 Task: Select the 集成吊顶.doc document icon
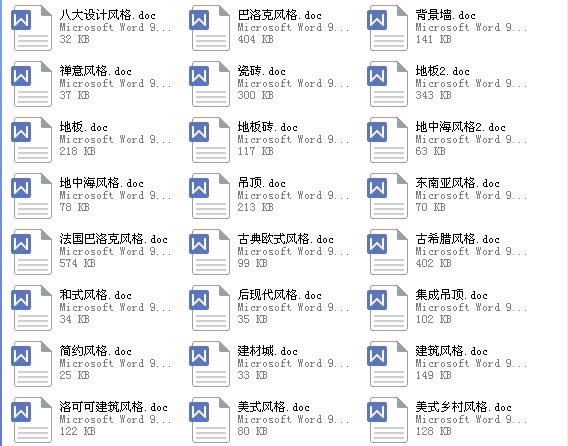point(388,308)
